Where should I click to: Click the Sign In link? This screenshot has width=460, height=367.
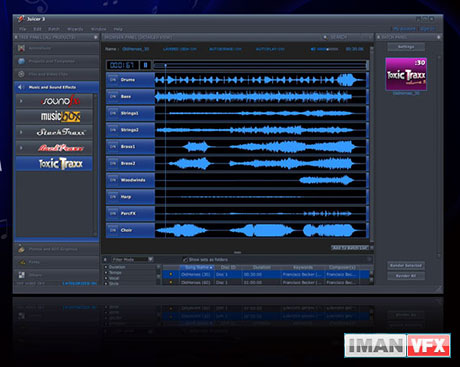pyautogui.click(x=427, y=29)
